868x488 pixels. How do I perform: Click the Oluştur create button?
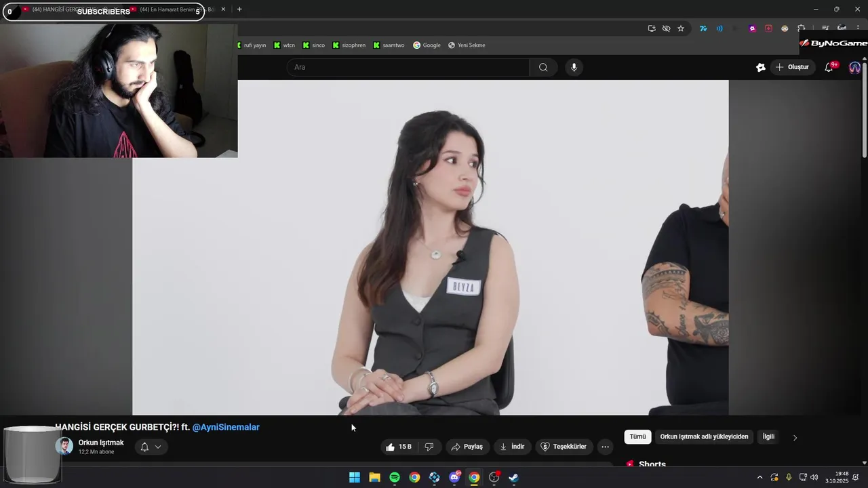[x=791, y=67]
